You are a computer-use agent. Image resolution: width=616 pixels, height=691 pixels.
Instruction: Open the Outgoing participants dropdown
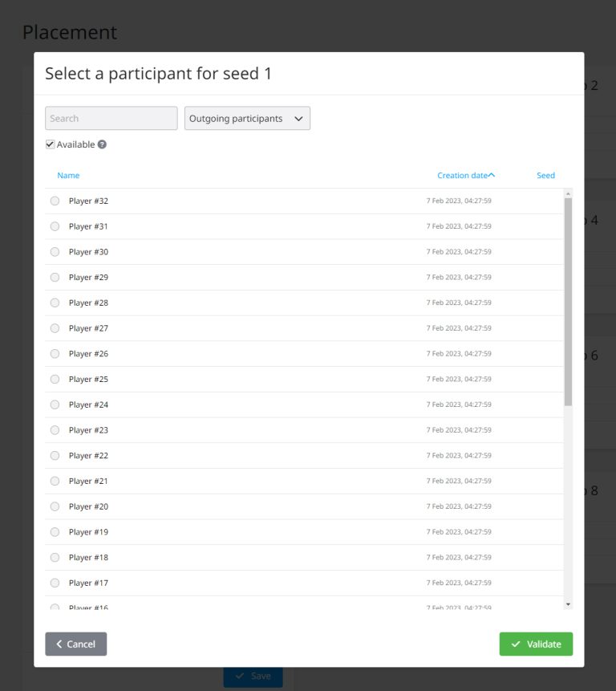[x=247, y=118]
